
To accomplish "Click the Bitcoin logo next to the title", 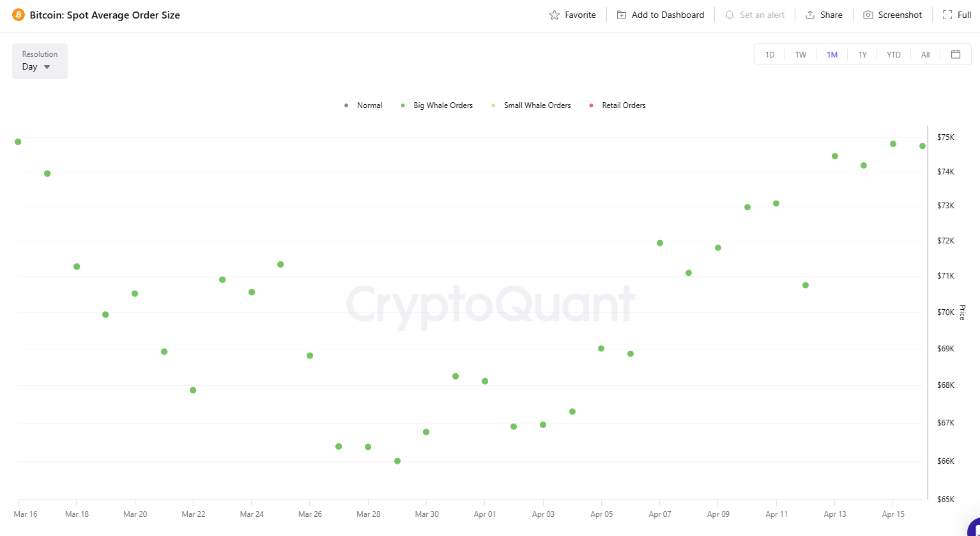I will coord(19,14).
